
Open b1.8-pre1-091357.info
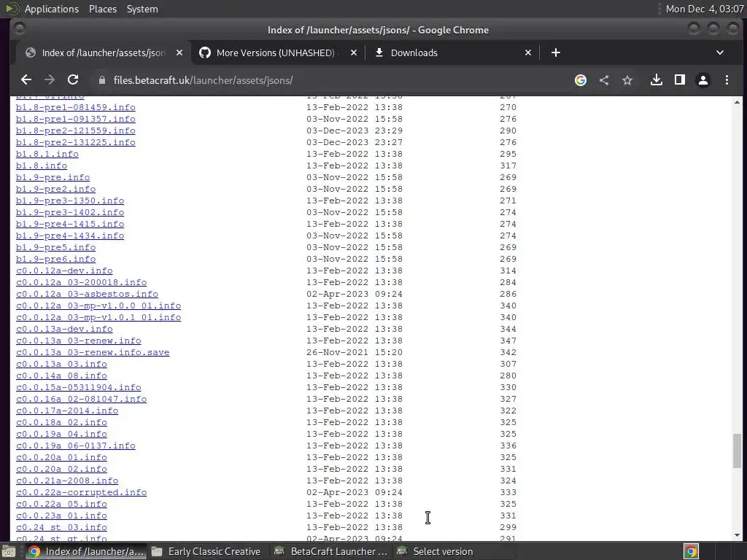(x=75, y=119)
